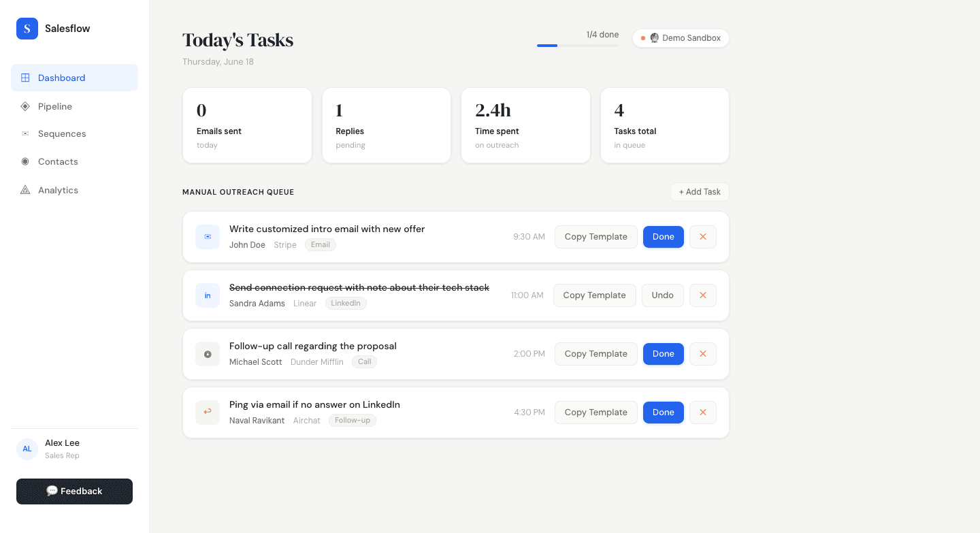Click the Thursday, June 18 date
The width and height of the screenshot is (980, 533).
(x=218, y=62)
